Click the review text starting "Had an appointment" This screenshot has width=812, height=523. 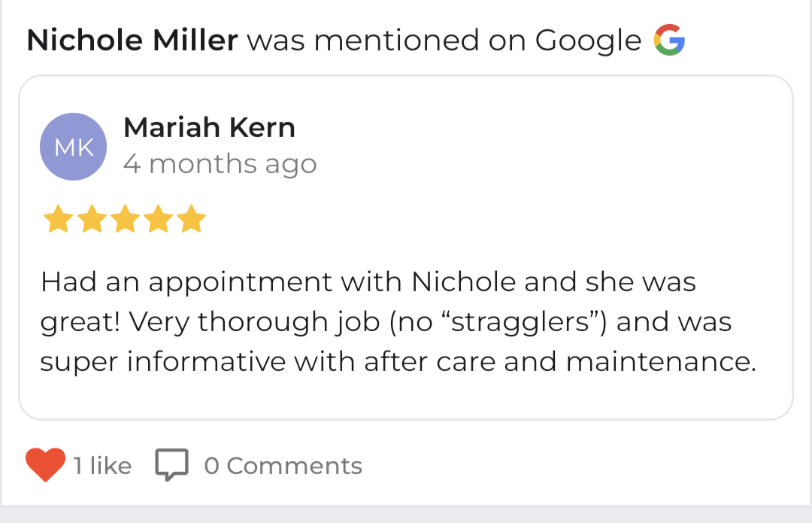pyautogui.click(x=368, y=283)
